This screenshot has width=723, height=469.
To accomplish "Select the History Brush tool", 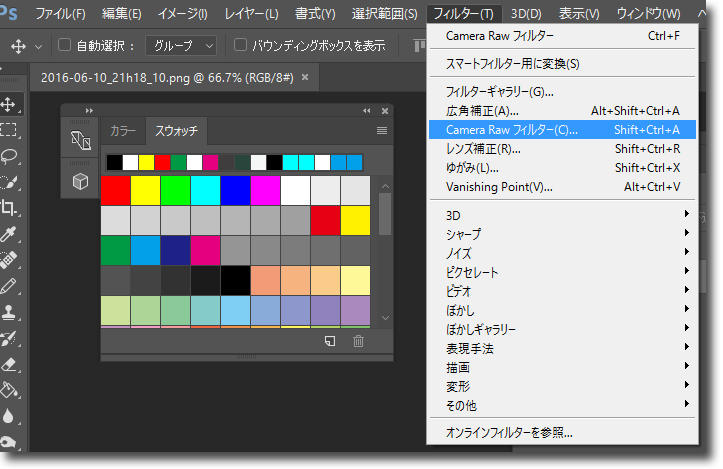I will click(8, 338).
